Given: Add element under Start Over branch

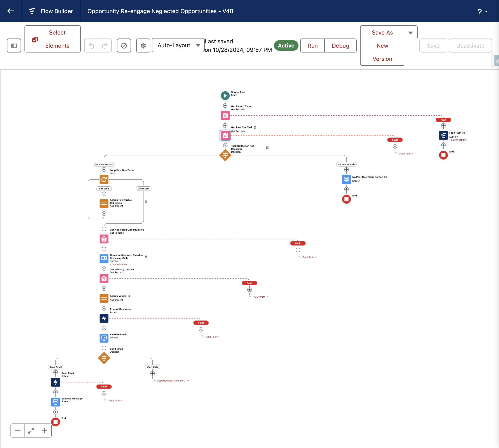Looking at the screenshot, I should point(153,373).
